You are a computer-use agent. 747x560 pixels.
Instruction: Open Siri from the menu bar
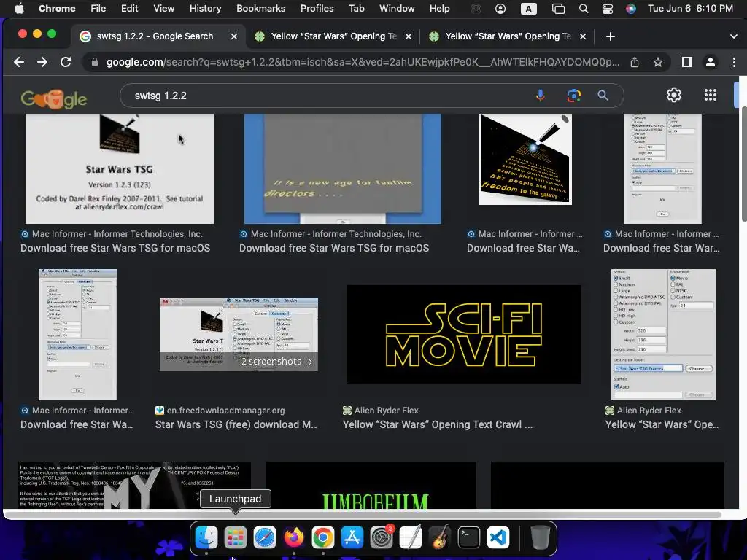click(631, 9)
